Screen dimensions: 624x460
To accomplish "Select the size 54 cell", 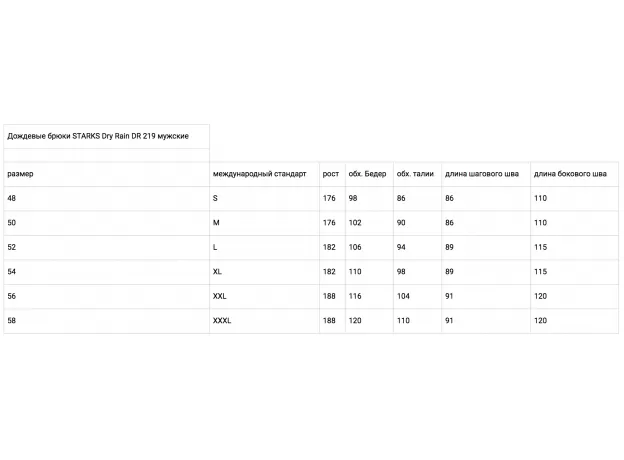I will point(12,272).
